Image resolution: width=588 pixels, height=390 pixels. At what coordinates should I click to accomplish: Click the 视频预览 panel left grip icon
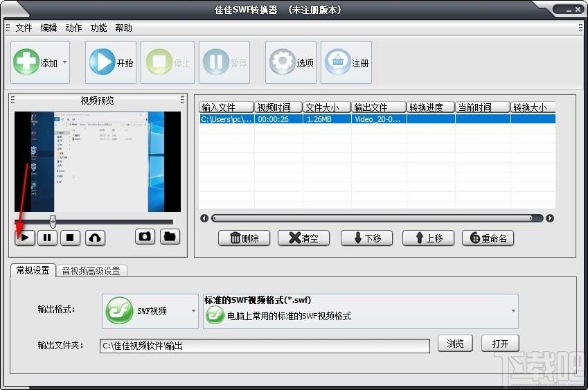pyautogui.click(x=12, y=100)
